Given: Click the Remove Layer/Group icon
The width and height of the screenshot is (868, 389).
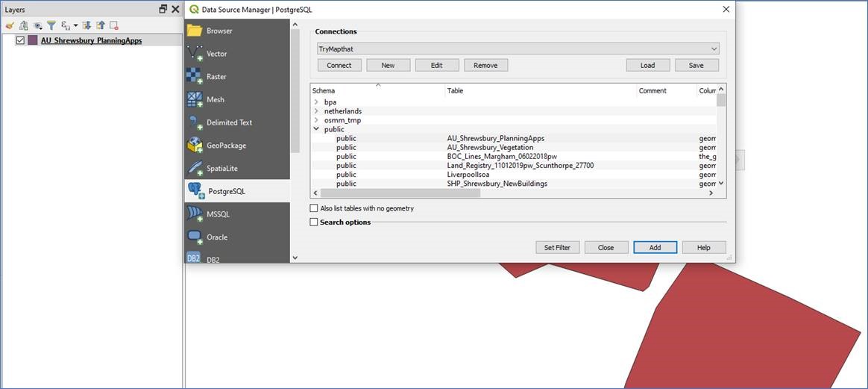Looking at the screenshot, I should (114, 25).
